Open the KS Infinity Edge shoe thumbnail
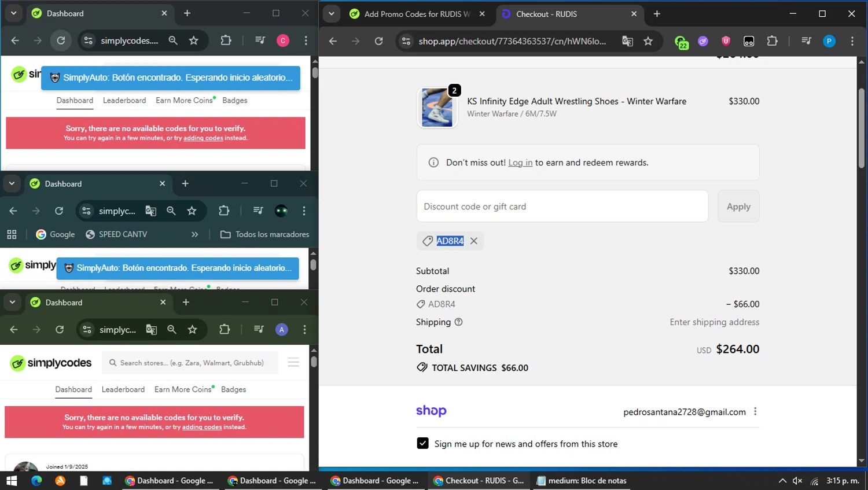Screen dimensions: 868x490 437,107
